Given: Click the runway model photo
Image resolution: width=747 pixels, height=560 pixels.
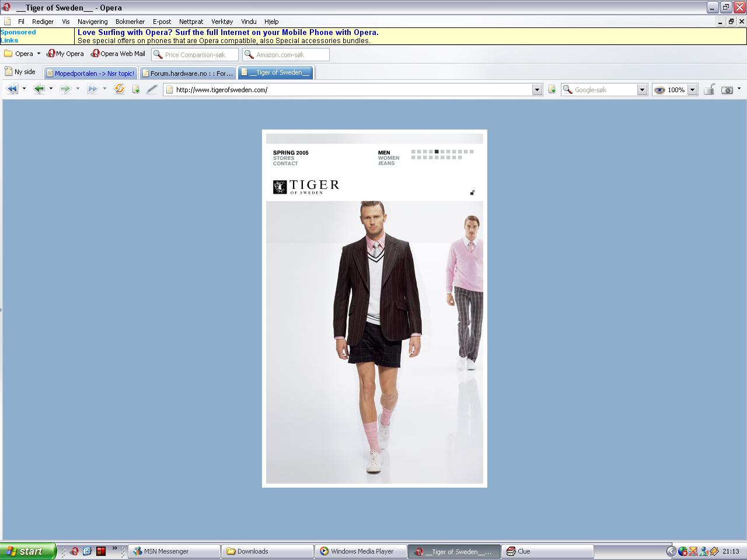Looking at the screenshot, I should [375, 342].
